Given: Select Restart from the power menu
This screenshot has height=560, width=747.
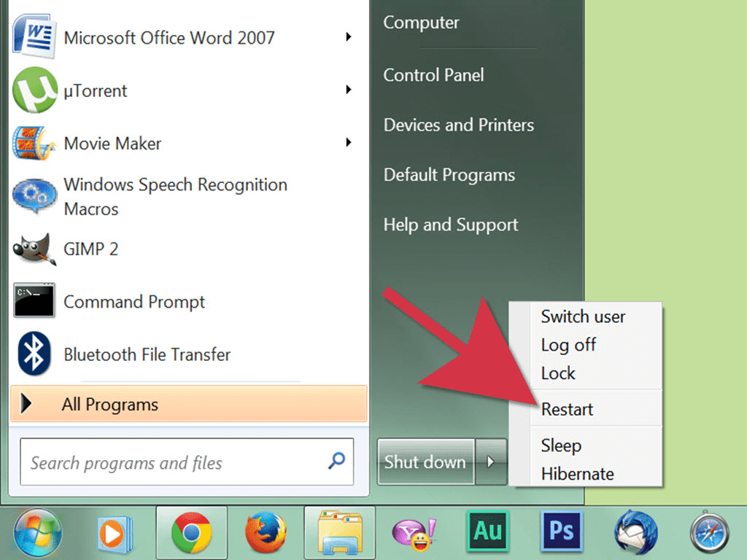Looking at the screenshot, I should [x=567, y=409].
